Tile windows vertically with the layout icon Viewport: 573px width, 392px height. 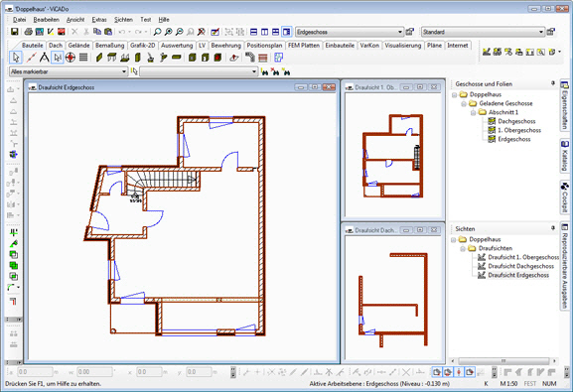264,32
